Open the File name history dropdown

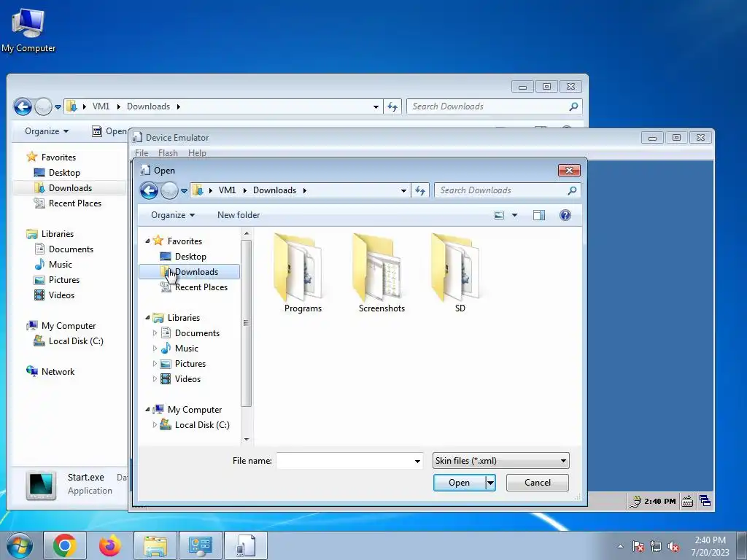coord(417,461)
